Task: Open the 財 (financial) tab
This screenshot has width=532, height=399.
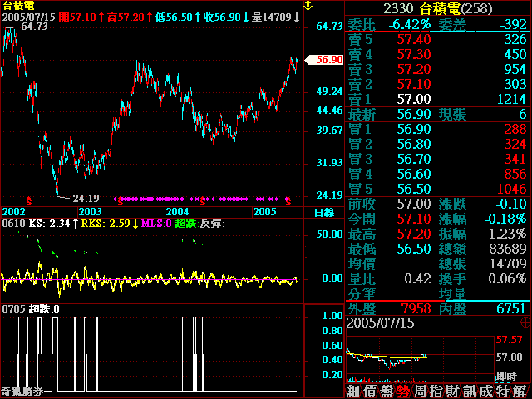Action: click(454, 391)
